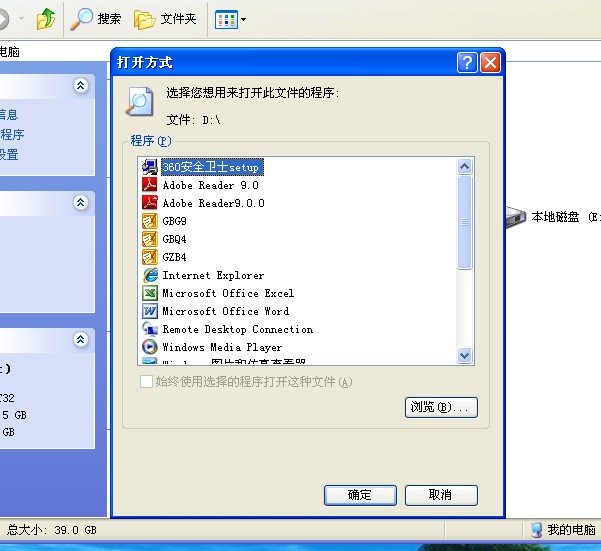Image resolution: width=601 pixels, height=551 pixels.
Task: Click the GBG9 program icon
Action: click(x=149, y=221)
